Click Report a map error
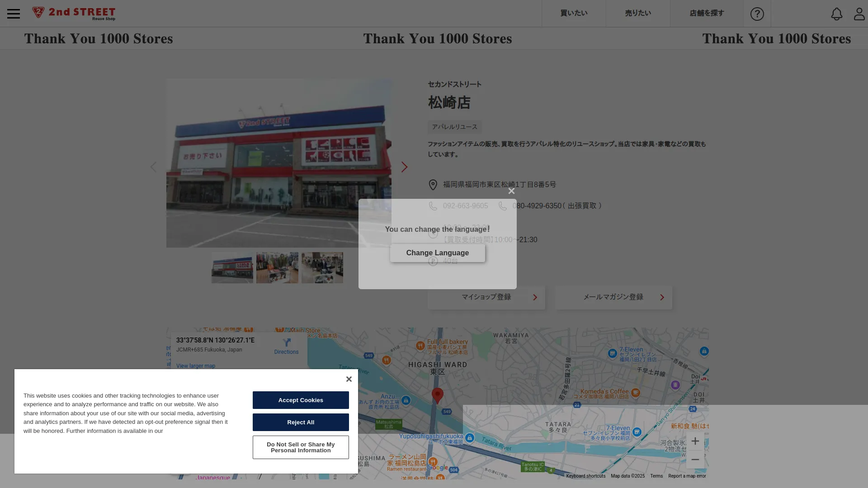Image resolution: width=868 pixels, height=488 pixels. [x=687, y=476]
